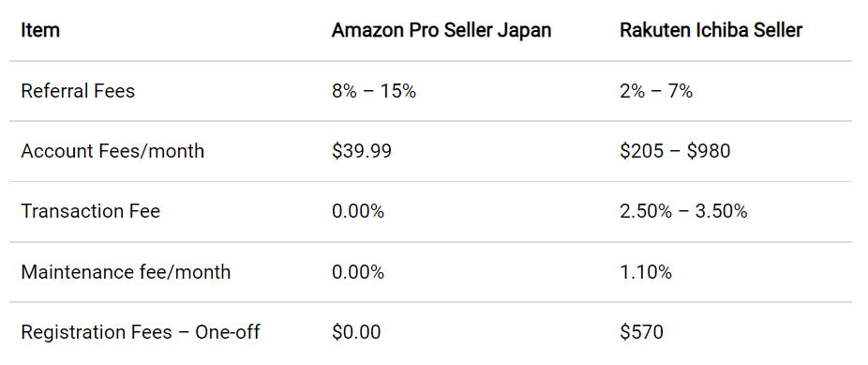Image resolution: width=868 pixels, height=365 pixels.
Task: Select the Registration Fees – One-off label
Action: pos(141,332)
